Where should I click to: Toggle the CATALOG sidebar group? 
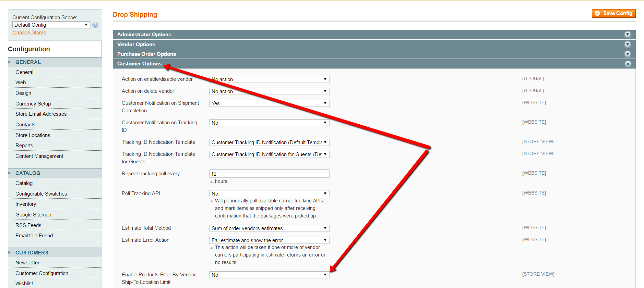[55, 173]
